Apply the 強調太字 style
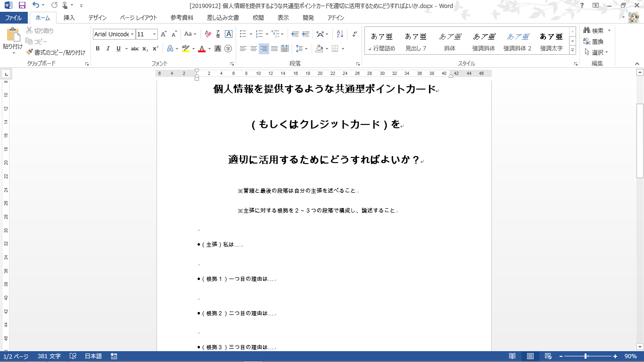Viewport: 644px width, 362px height. 551,41
